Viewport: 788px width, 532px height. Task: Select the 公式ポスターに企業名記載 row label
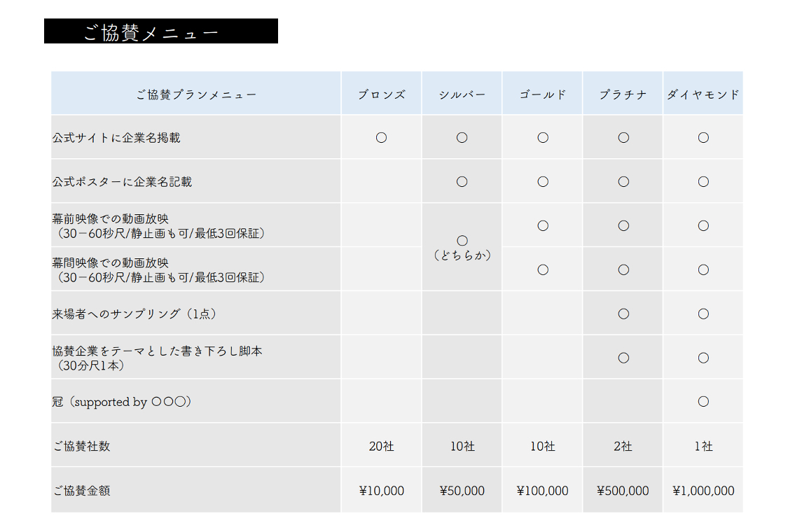pyautogui.click(x=122, y=182)
